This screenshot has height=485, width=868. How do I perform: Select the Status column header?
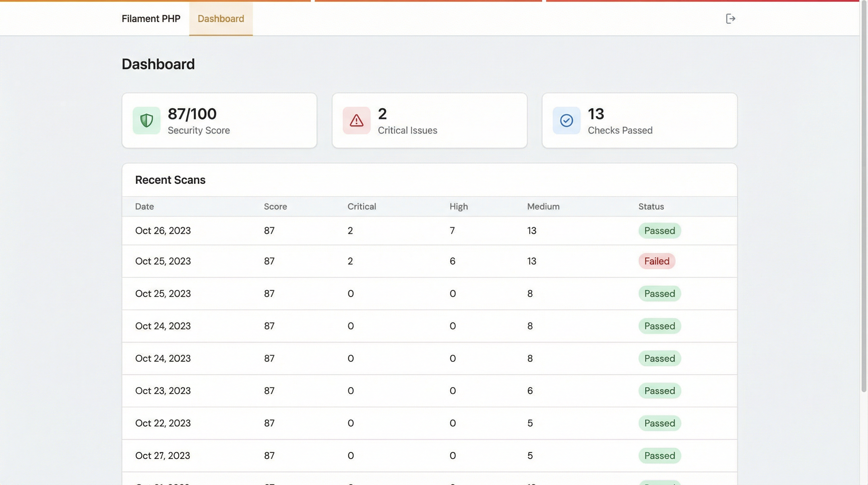(651, 207)
